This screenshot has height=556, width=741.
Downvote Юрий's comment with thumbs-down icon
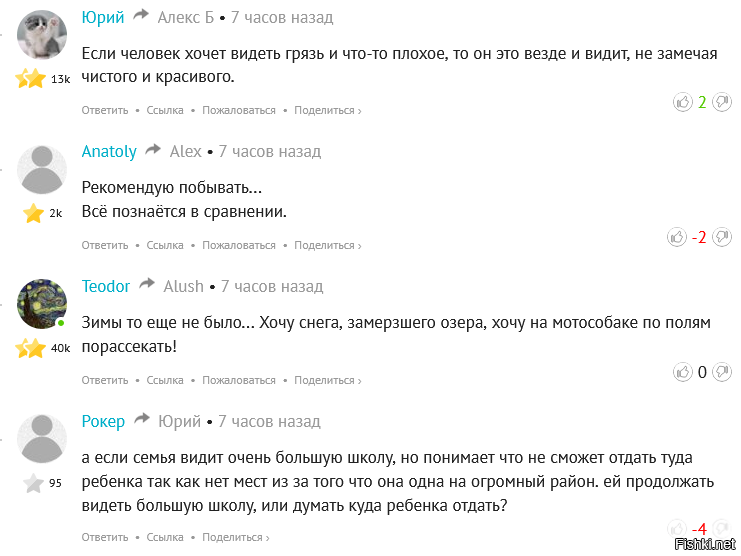722,102
